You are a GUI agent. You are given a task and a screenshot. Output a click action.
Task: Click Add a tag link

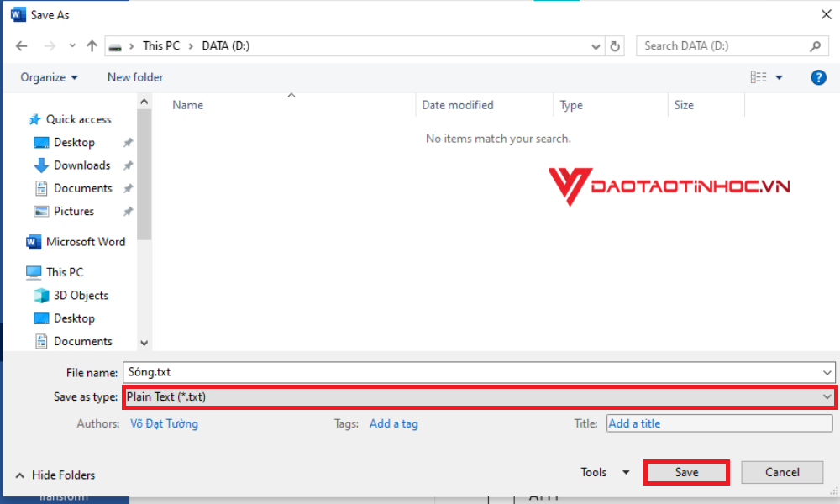click(x=394, y=423)
